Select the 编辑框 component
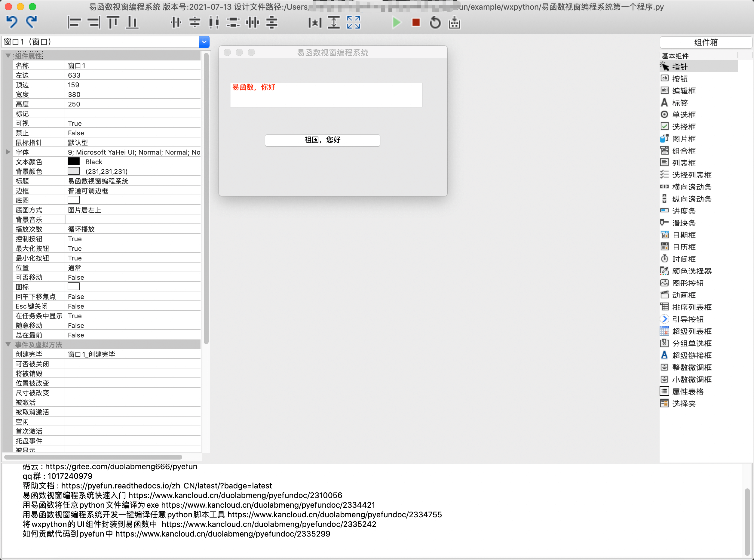 coord(698,91)
